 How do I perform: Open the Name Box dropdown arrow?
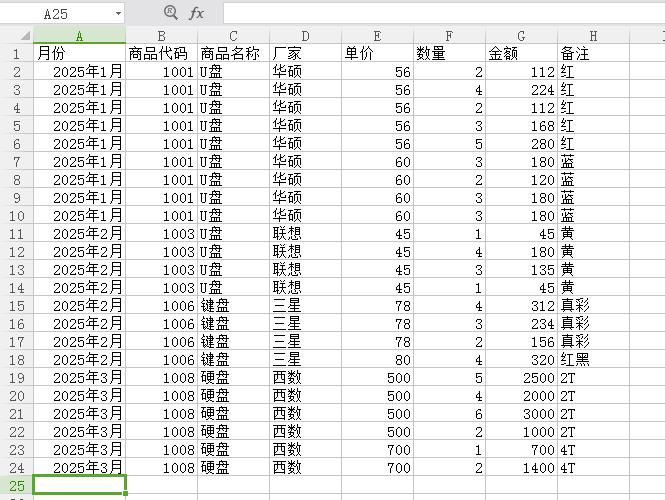click(118, 14)
